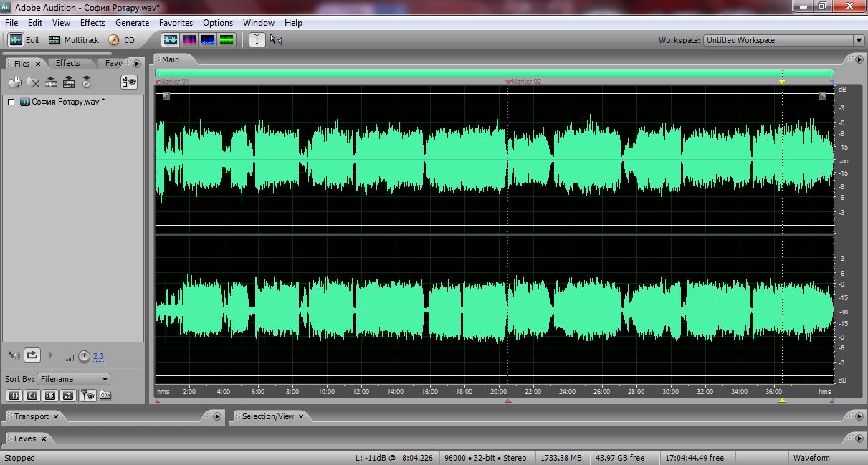Click Insert Into Multitrack icon

51,82
